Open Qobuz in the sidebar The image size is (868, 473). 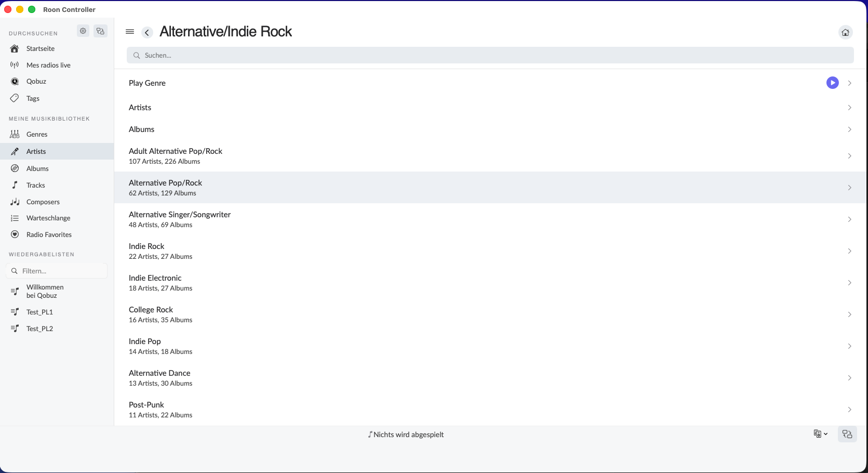[x=36, y=82]
